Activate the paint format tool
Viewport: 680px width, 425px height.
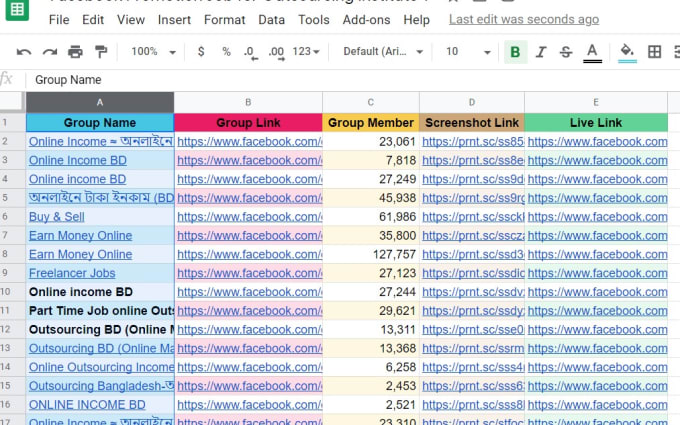(x=101, y=52)
